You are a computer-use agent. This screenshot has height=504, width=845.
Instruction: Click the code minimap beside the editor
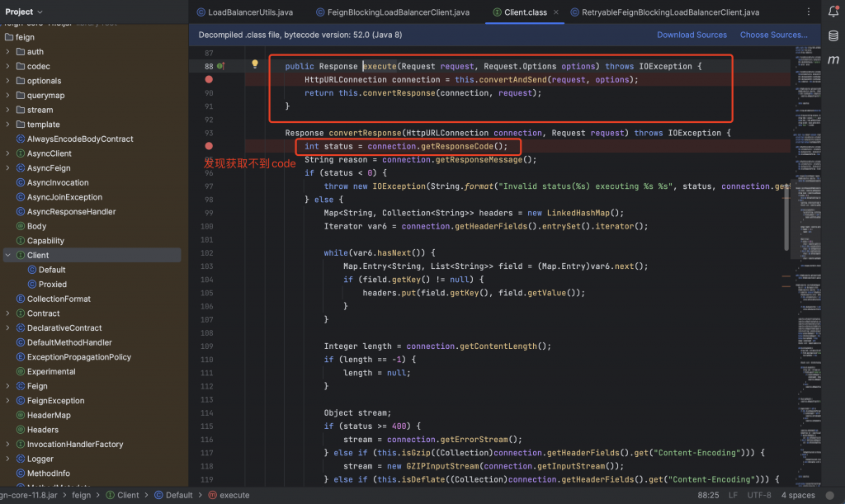tap(807, 266)
